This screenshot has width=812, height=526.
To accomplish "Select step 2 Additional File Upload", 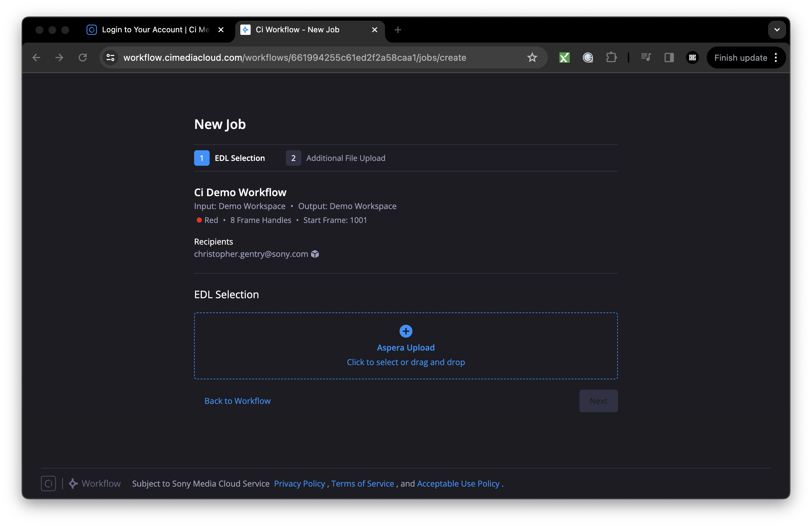I will click(335, 158).
